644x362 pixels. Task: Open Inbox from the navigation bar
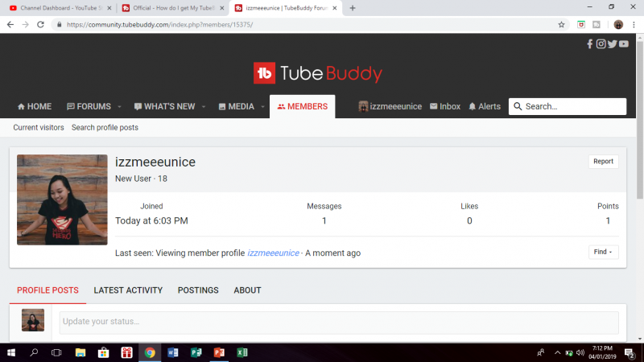445,106
